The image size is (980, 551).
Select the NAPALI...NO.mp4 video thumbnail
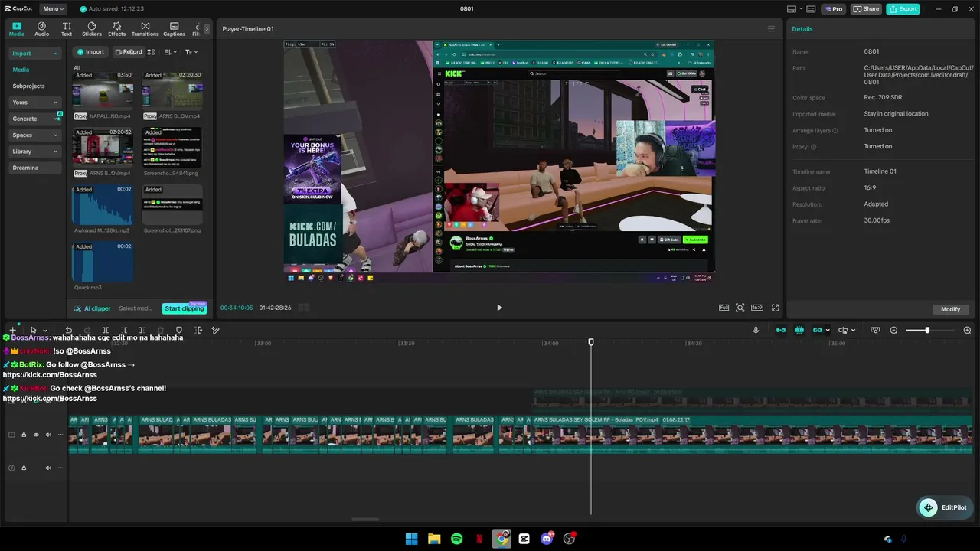tap(103, 91)
